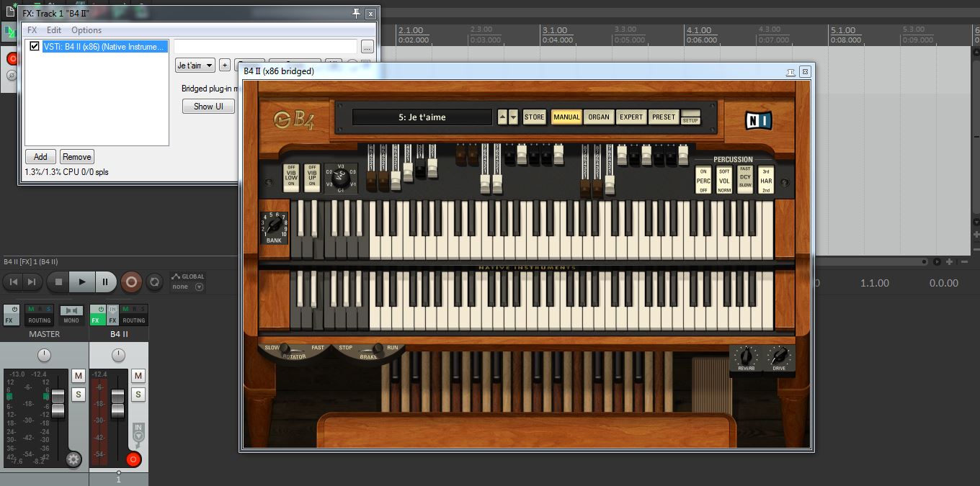Image resolution: width=980 pixels, height=486 pixels.
Task: Click the transport Record button
Action: [131, 282]
